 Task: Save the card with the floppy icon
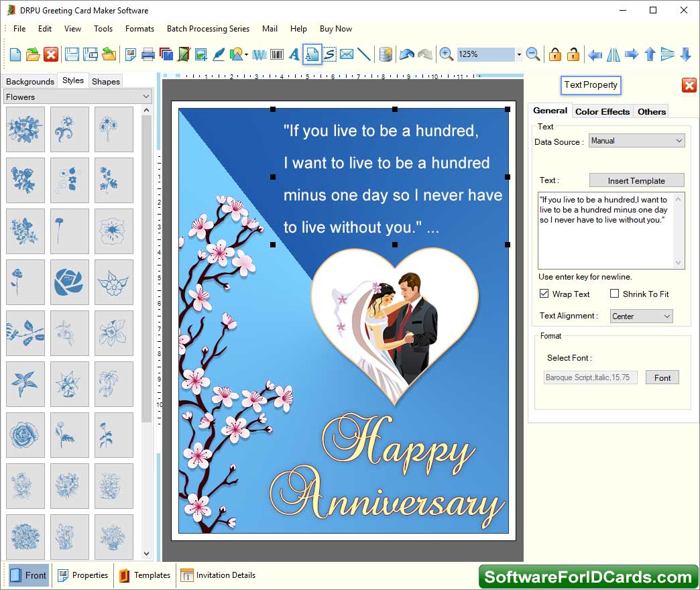tap(72, 54)
